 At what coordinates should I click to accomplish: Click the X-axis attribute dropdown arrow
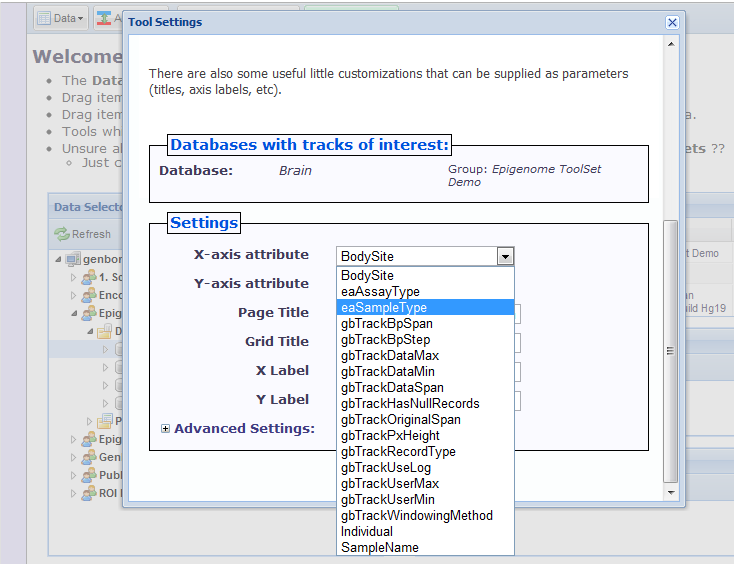pyautogui.click(x=506, y=256)
